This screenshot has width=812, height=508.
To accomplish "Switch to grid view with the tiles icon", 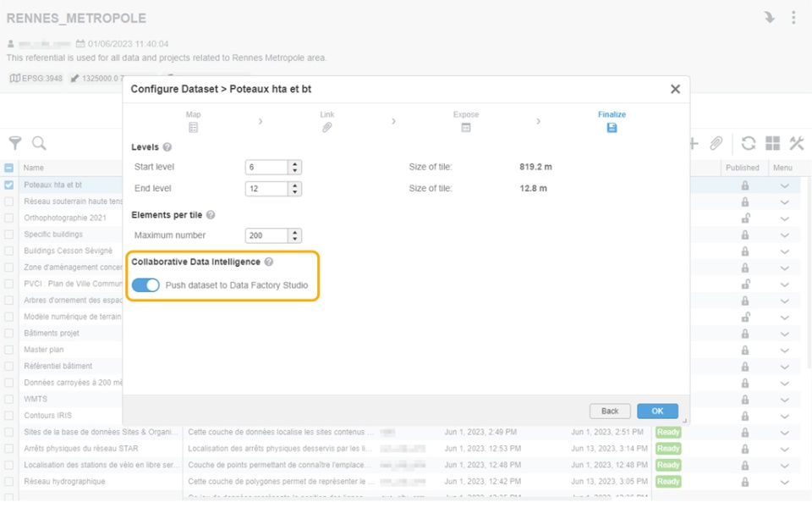I will [x=772, y=143].
